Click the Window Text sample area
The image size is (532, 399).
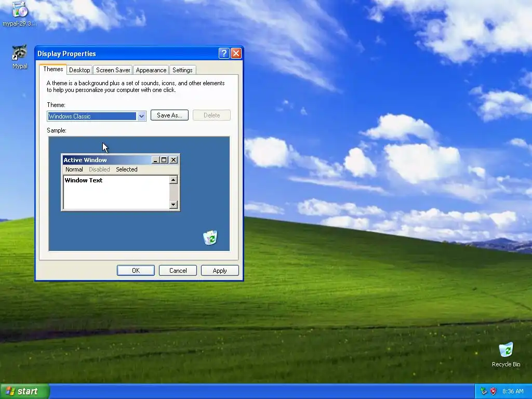click(116, 192)
